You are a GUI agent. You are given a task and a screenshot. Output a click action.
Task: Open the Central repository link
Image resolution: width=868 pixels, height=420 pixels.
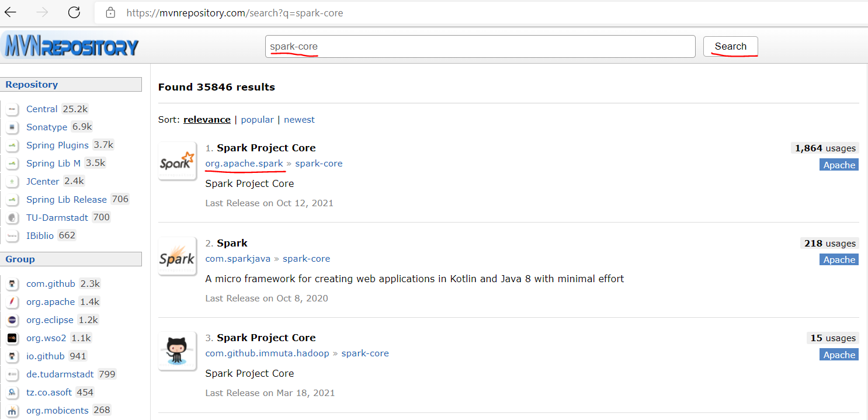click(x=41, y=109)
